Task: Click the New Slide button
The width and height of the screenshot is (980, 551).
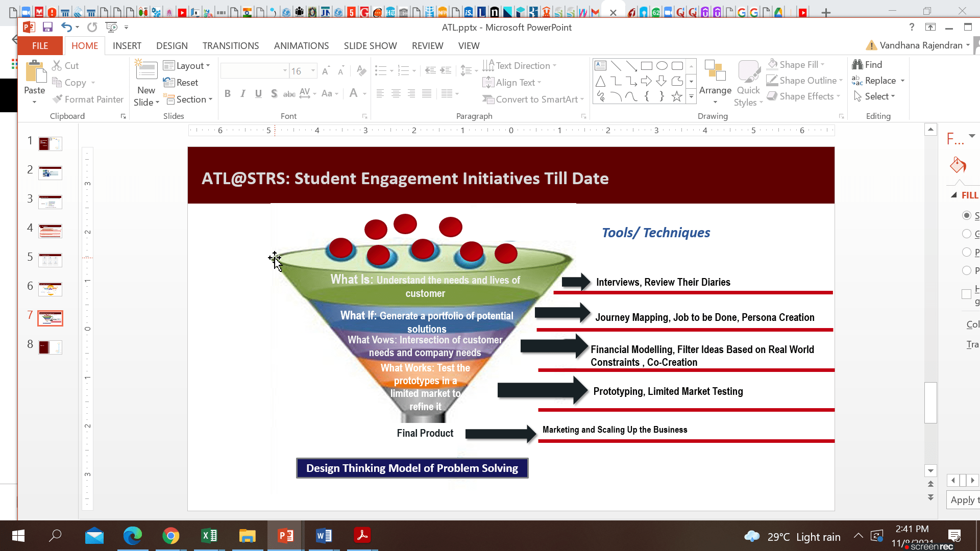Action: coord(146,82)
